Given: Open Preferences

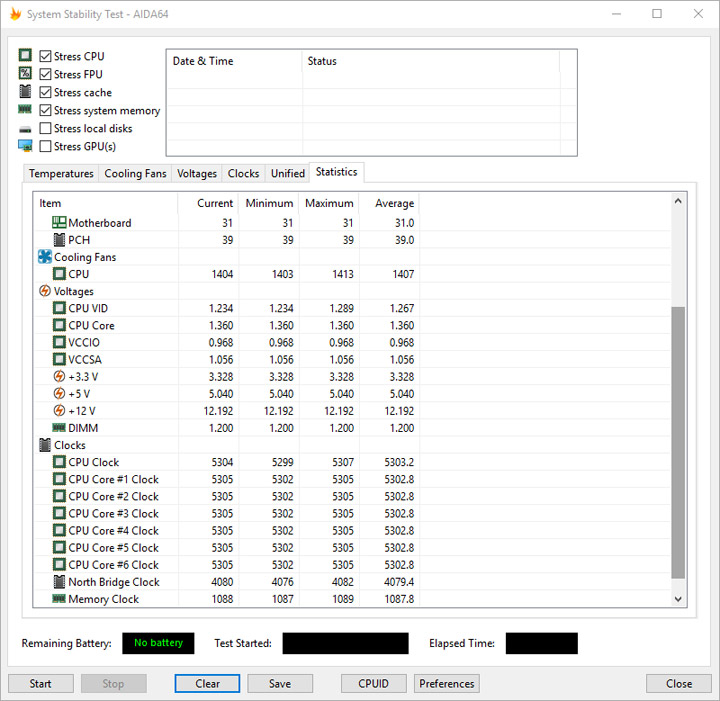Looking at the screenshot, I should pyautogui.click(x=446, y=684).
